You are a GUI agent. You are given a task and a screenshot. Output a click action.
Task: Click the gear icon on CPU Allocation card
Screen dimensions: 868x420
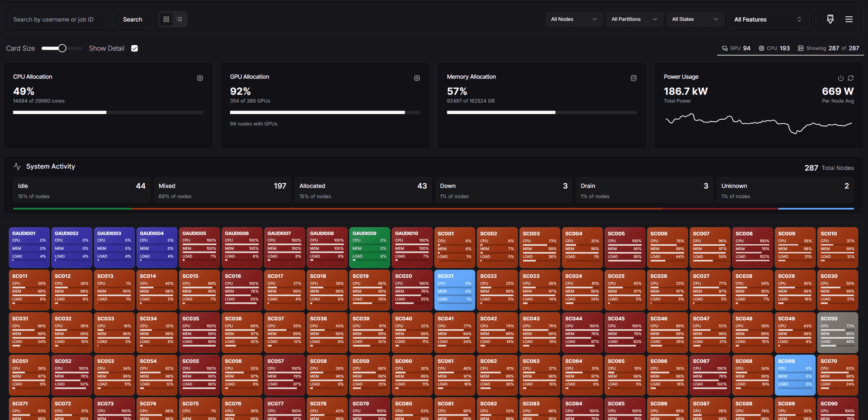pyautogui.click(x=200, y=78)
